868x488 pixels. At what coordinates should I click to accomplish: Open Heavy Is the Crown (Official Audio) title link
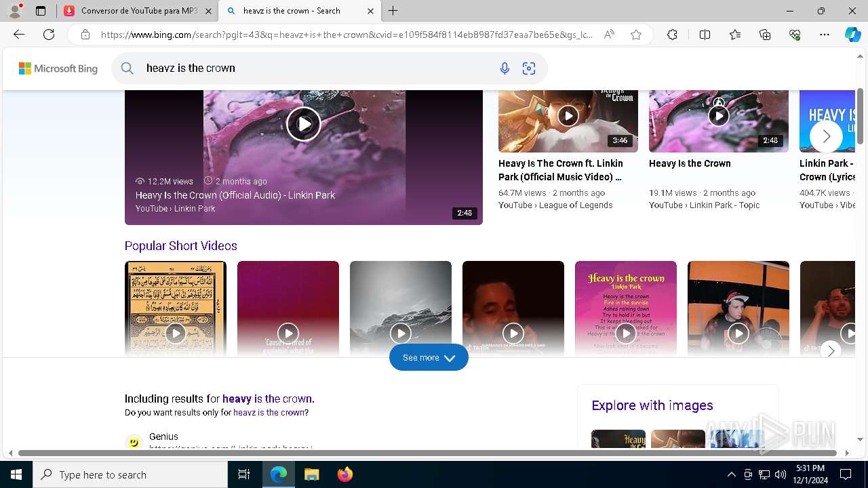pos(235,195)
